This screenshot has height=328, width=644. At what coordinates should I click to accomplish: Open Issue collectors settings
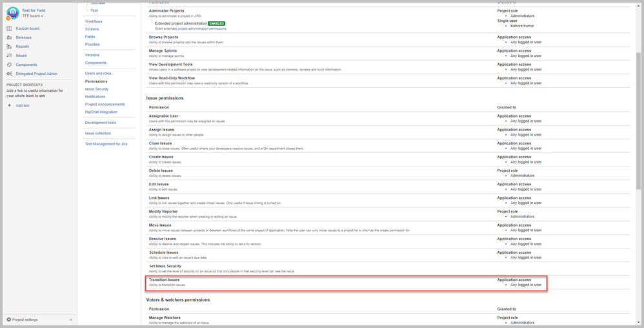(x=97, y=133)
